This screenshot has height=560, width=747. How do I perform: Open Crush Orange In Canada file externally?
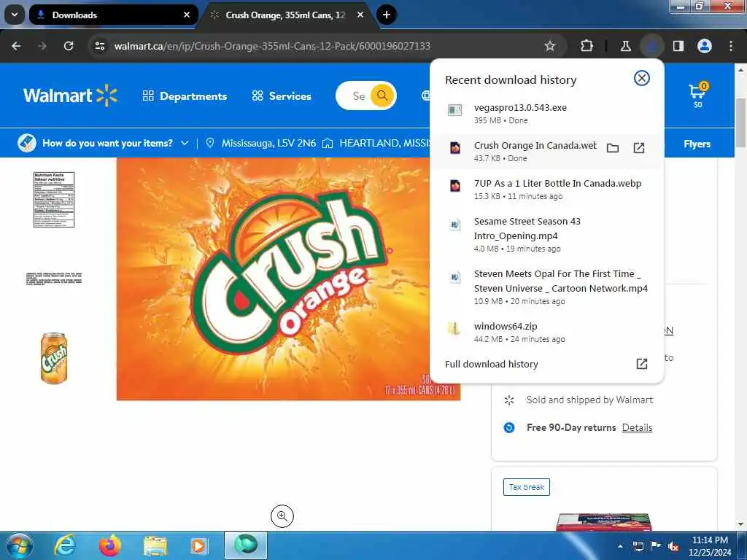[639, 148]
